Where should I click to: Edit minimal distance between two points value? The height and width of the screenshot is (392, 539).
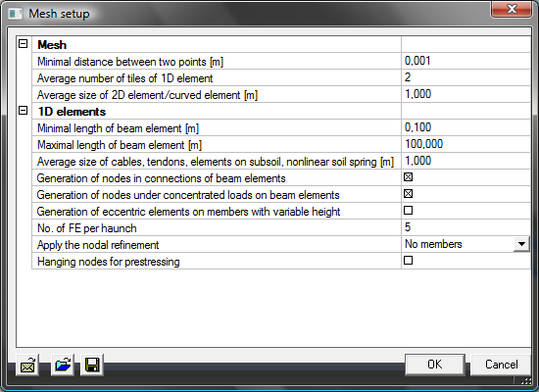pyautogui.click(x=465, y=61)
